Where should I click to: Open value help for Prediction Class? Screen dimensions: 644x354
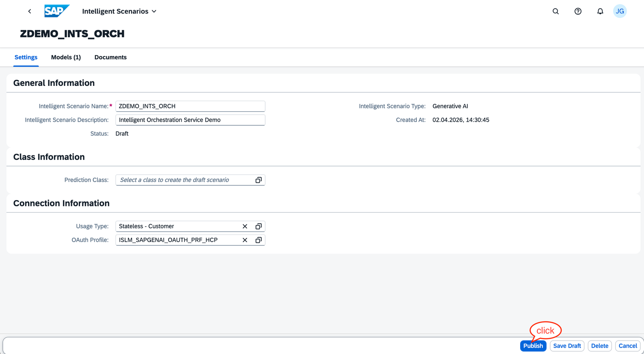[x=258, y=180]
